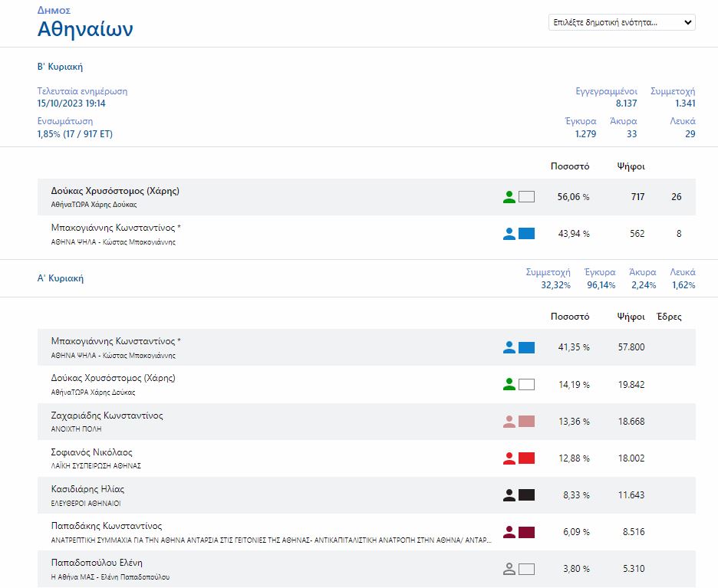Click the green person icon in Β' Κυριακή results
This screenshot has height=588, width=718.
pos(509,197)
